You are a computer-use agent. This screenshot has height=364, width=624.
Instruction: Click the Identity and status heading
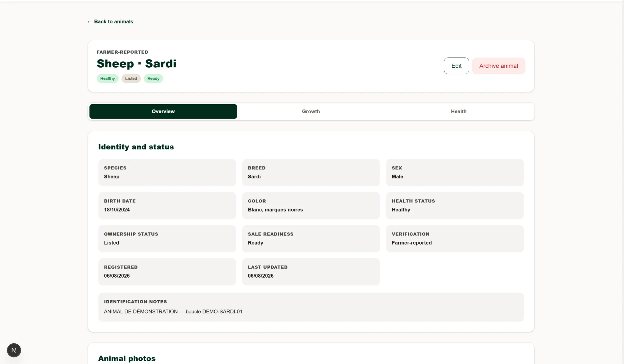(x=136, y=147)
